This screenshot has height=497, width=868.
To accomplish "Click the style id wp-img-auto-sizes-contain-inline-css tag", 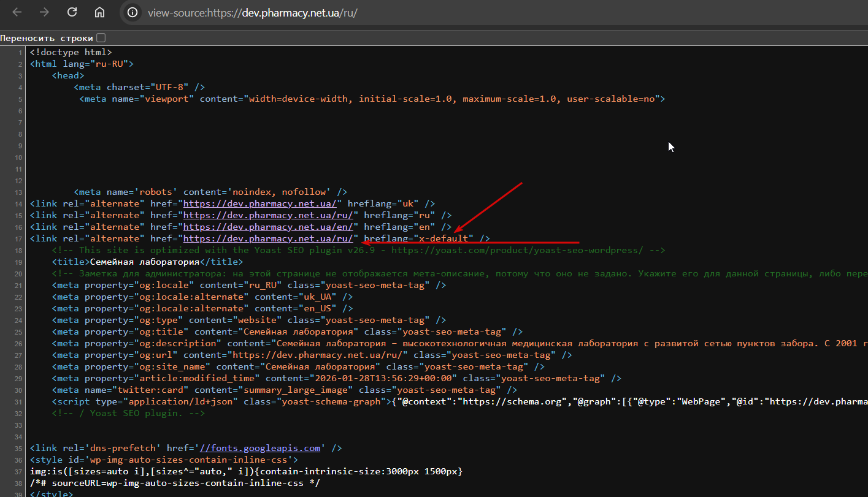I will 164,460.
